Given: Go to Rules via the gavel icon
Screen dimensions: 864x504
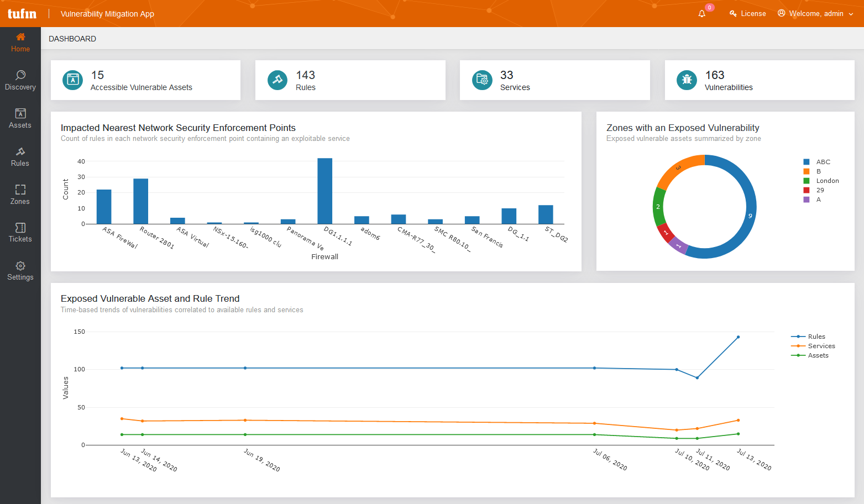Looking at the screenshot, I should tap(20, 151).
